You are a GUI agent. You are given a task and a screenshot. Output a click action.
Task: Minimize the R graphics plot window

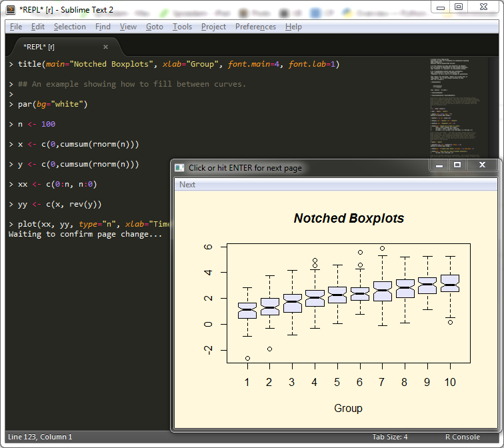tap(439, 165)
